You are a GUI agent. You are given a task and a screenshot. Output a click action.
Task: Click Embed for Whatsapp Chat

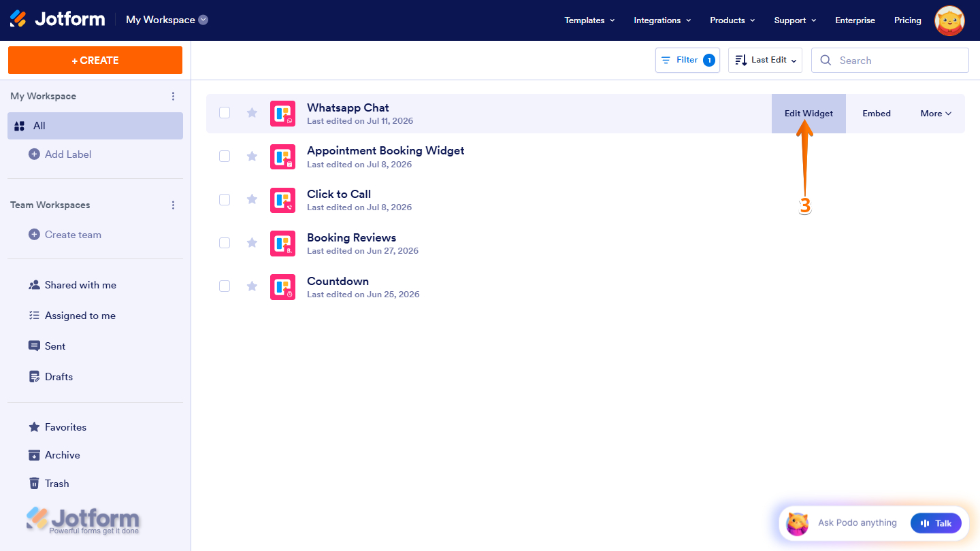[877, 114]
